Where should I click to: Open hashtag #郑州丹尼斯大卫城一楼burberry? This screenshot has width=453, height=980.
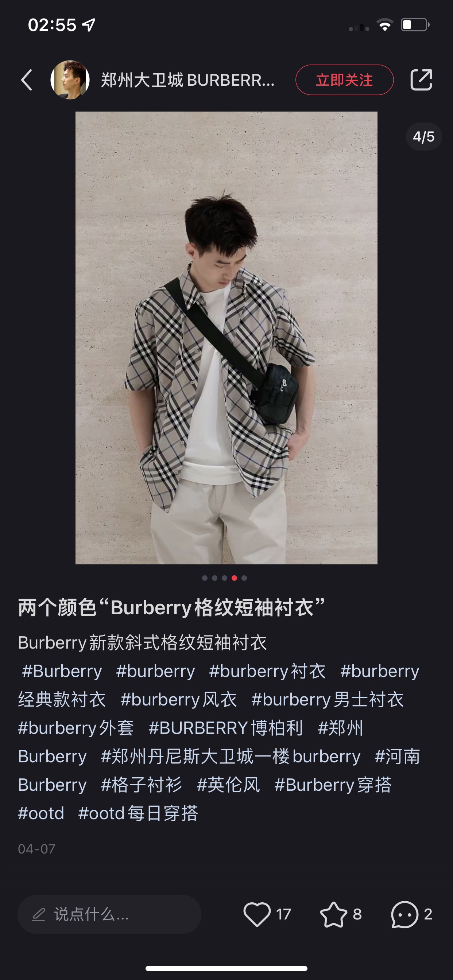(230, 756)
